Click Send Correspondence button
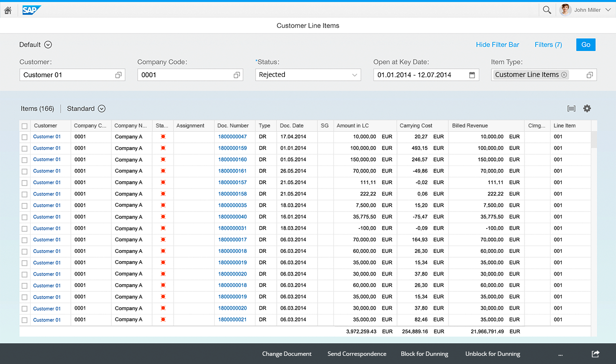 click(357, 354)
